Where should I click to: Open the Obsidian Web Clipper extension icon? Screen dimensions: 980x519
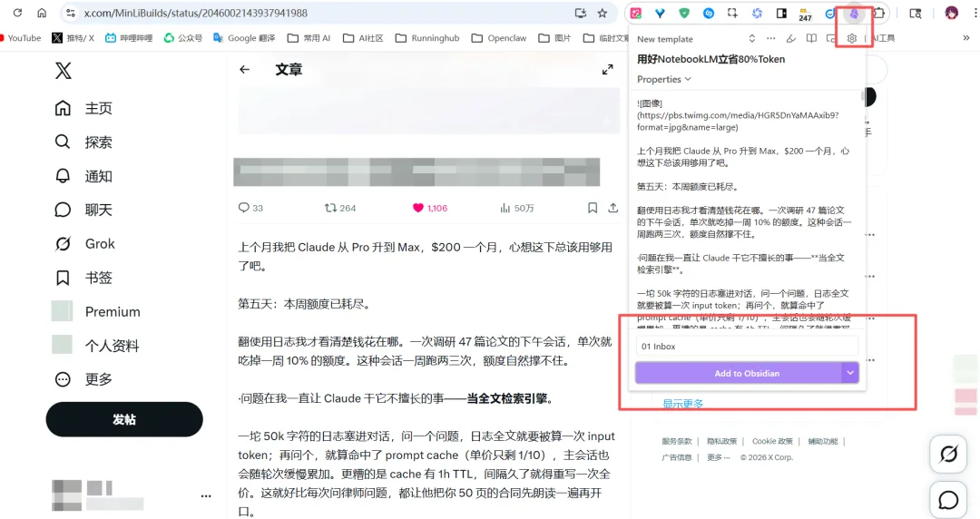[x=854, y=13]
